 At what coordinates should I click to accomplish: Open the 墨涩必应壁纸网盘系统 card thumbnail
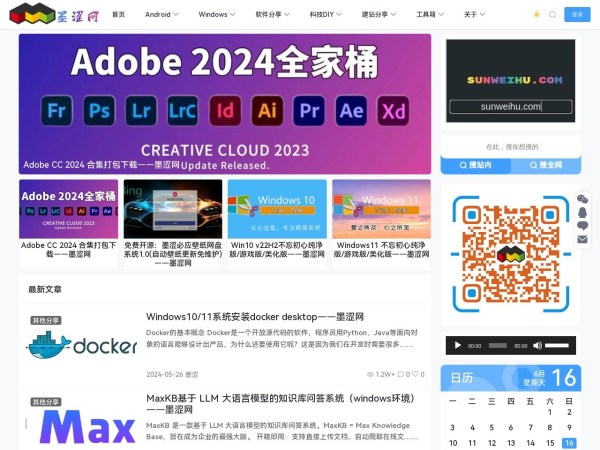pos(173,209)
